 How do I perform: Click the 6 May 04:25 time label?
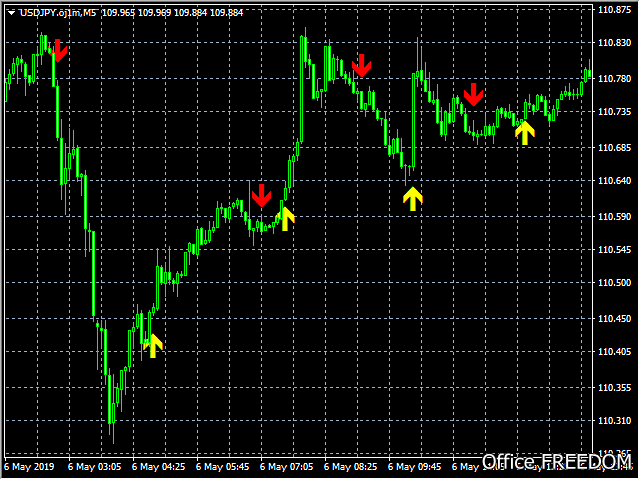[158, 467]
